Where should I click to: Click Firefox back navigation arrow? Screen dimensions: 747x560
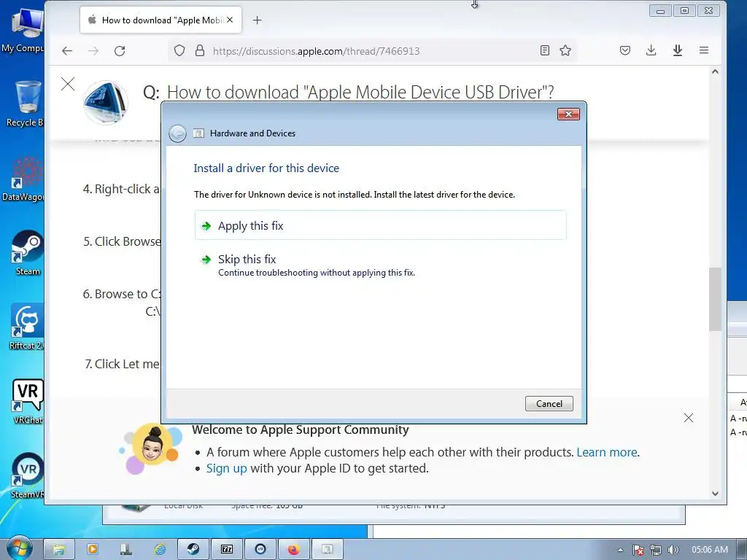pos(67,51)
